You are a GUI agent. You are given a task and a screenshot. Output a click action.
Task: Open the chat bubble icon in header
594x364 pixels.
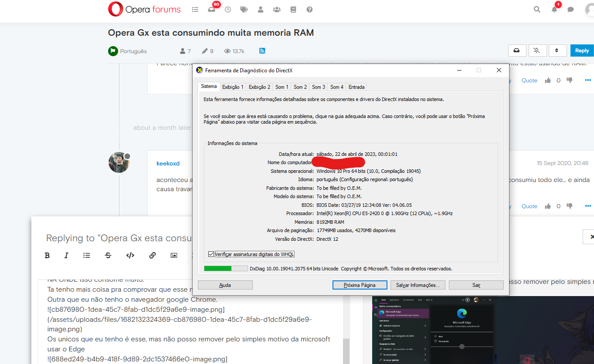click(570, 10)
